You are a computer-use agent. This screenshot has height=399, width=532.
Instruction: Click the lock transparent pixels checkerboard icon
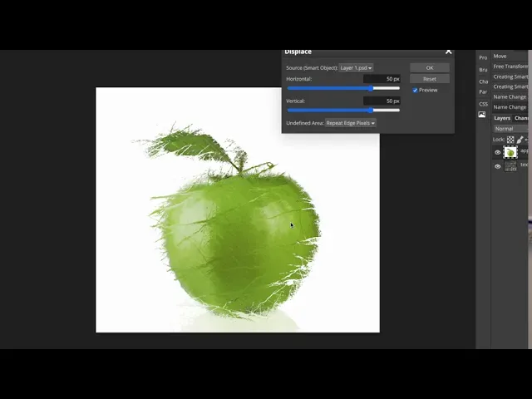[x=510, y=140]
